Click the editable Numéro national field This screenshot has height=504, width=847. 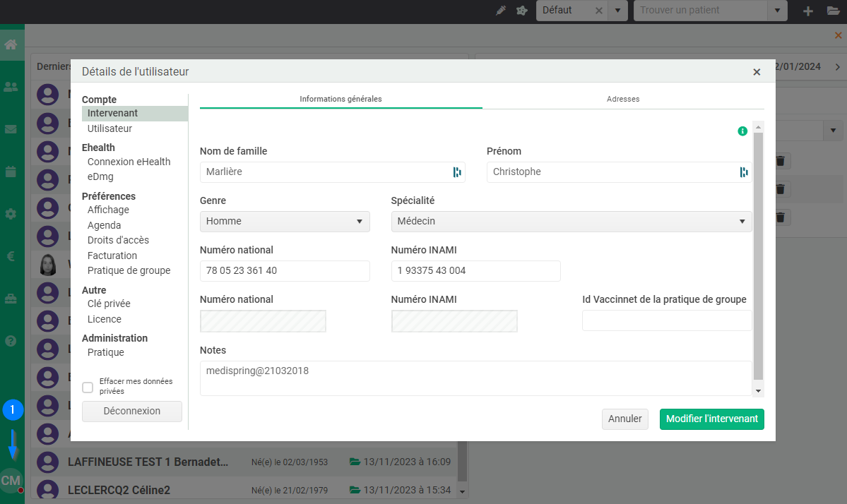click(x=285, y=271)
